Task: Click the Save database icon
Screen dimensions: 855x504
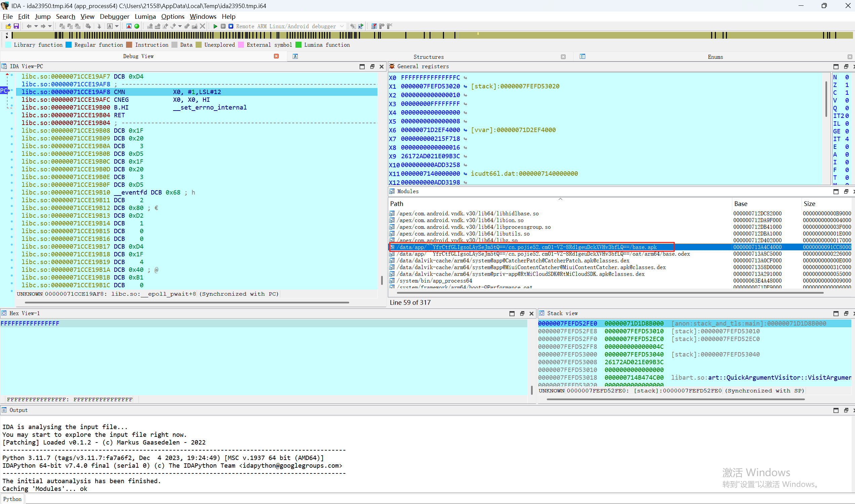Action: coord(16,26)
